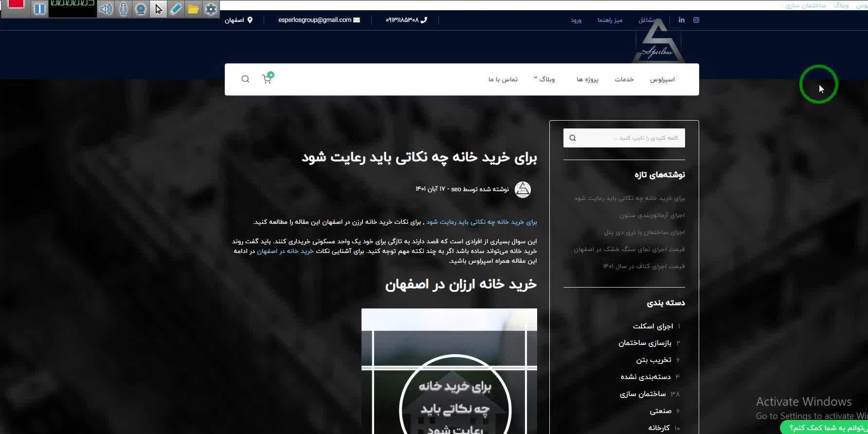Click the دسته بندی heading
Viewport: 868px width, 434px height.
pos(666,303)
